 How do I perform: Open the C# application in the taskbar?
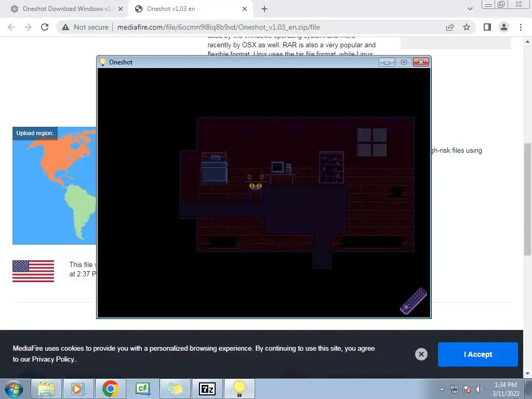[x=142, y=389]
